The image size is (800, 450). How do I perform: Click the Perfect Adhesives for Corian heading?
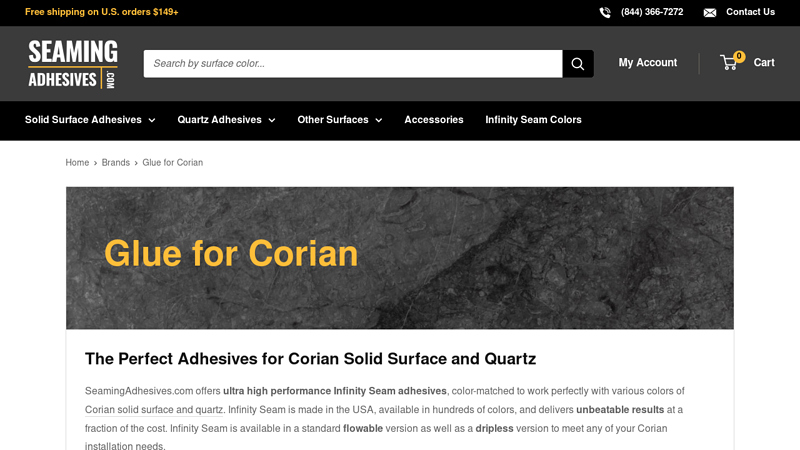[x=310, y=359]
